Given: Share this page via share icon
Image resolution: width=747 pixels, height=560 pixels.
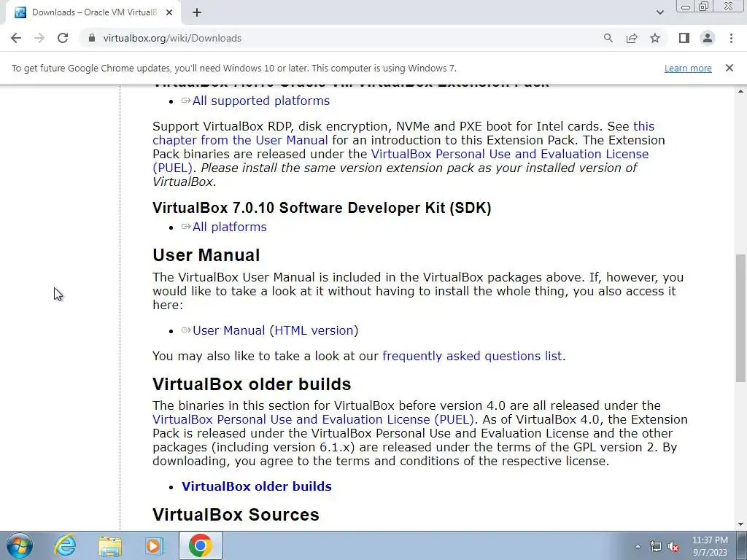Looking at the screenshot, I should pos(632,38).
